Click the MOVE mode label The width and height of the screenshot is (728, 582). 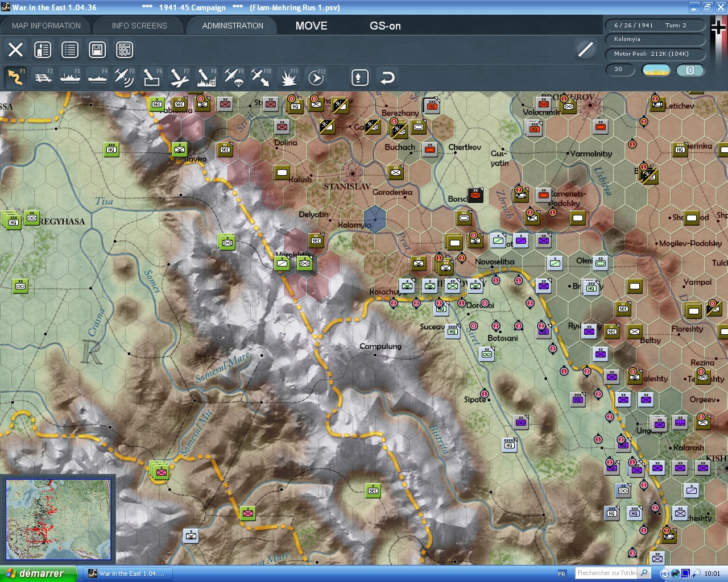(x=311, y=26)
